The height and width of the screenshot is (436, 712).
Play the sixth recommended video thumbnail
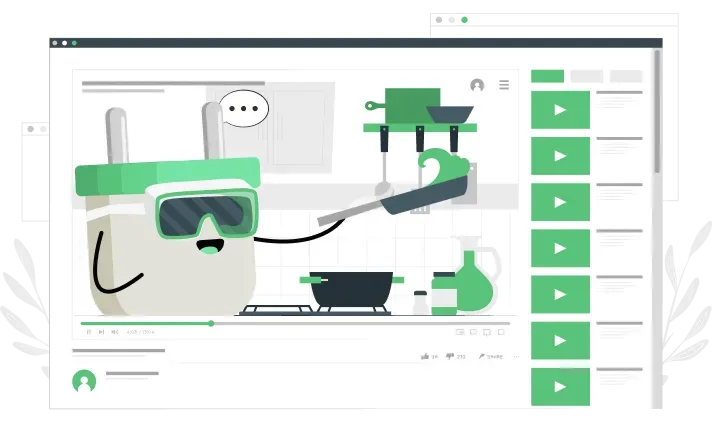point(560,341)
